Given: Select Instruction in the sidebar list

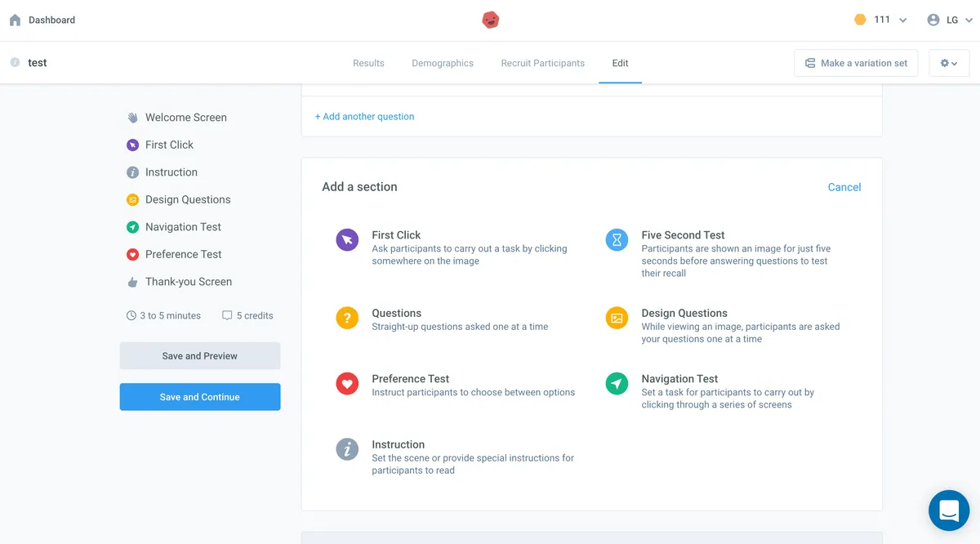Looking at the screenshot, I should pyautogui.click(x=171, y=172).
